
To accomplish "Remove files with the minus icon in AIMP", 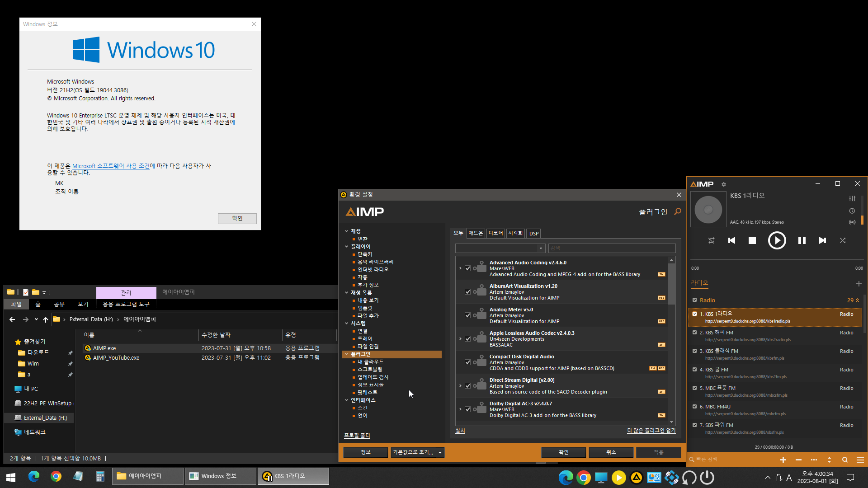I will click(x=798, y=460).
